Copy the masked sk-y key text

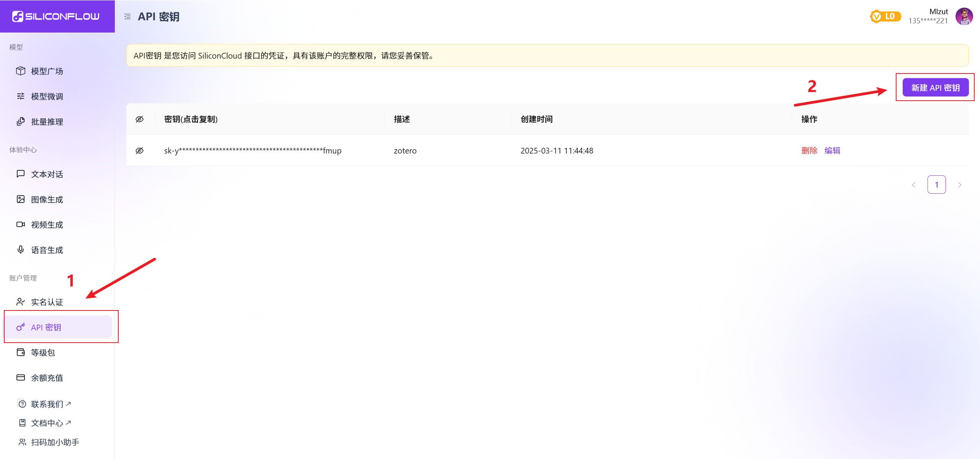tap(253, 151)
